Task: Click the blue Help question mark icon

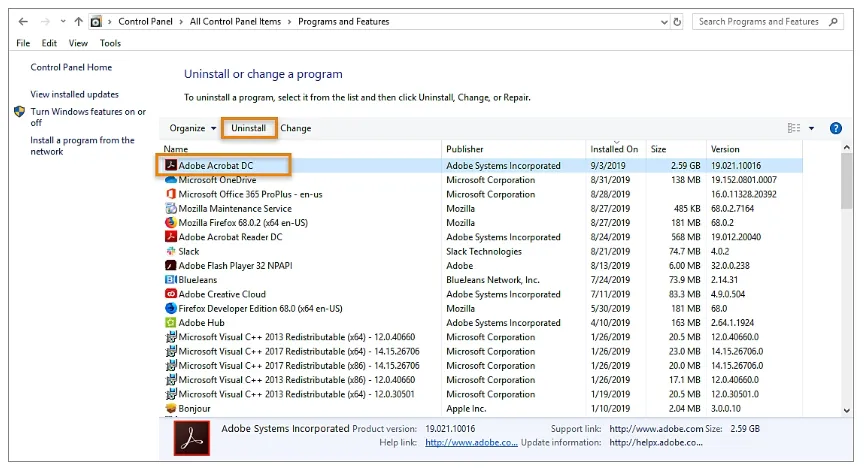Action: [x=835, y=128]
